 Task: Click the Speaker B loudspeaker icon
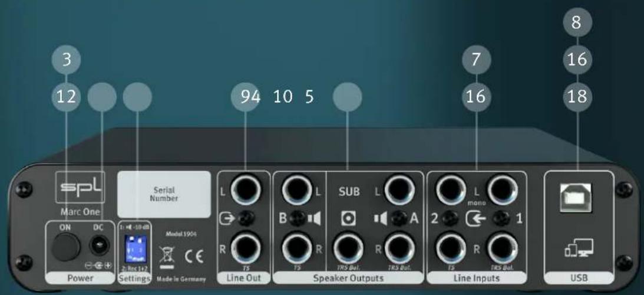314,218
